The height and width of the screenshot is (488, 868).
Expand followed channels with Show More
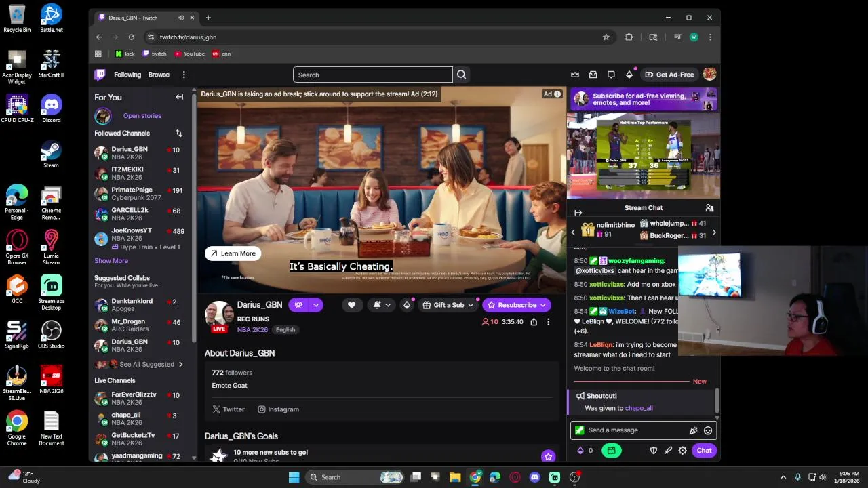point(111,261)
